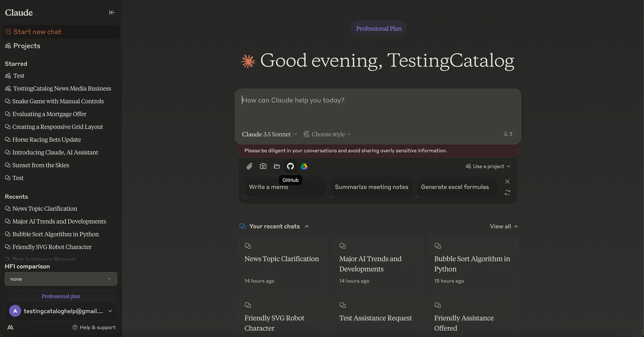This screenshot has height=337, width=644.
Task: Collapse the sidebar with the arrow icon
Action: (112, 13)
